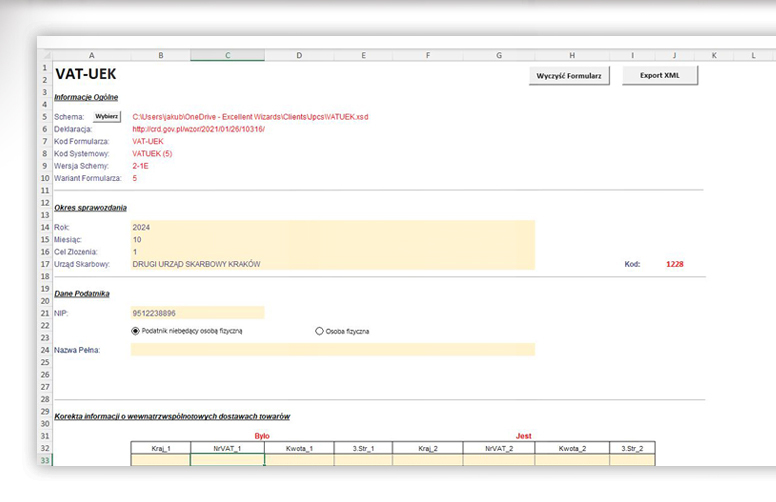Click the Wybierz schema button

[107, 116]
